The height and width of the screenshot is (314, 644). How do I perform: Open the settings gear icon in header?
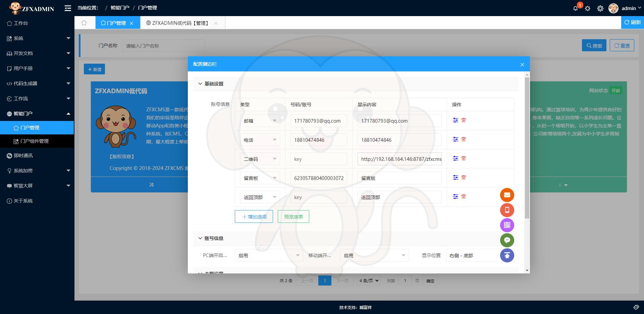600,8
